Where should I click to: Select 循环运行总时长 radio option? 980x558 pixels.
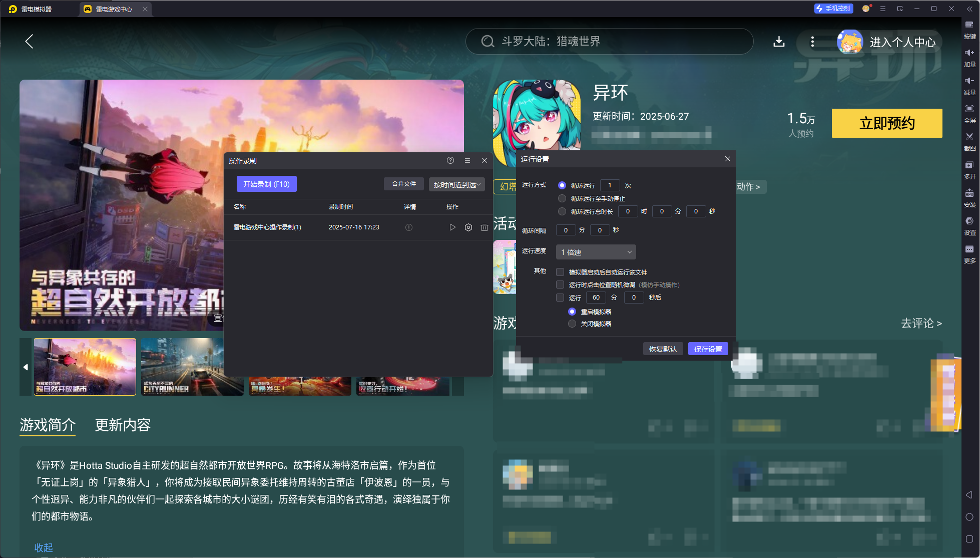pos(562,211)
